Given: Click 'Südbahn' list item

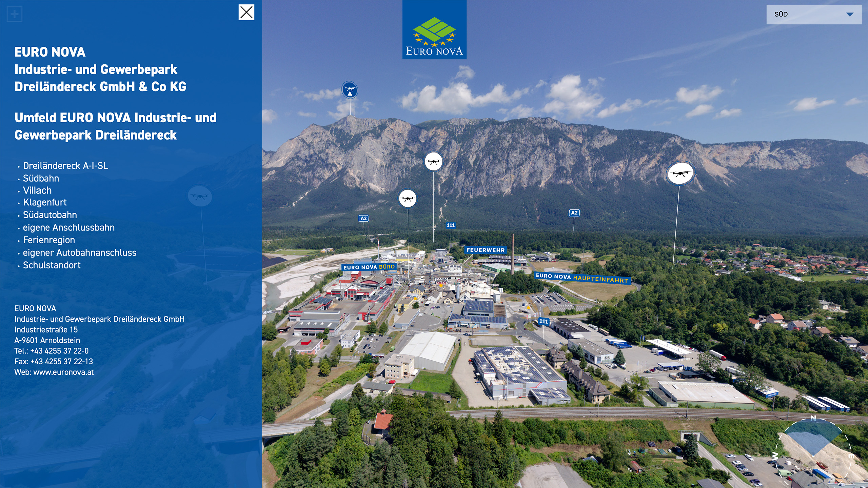Looking at the screenshot, I should (x=41, y=178).
